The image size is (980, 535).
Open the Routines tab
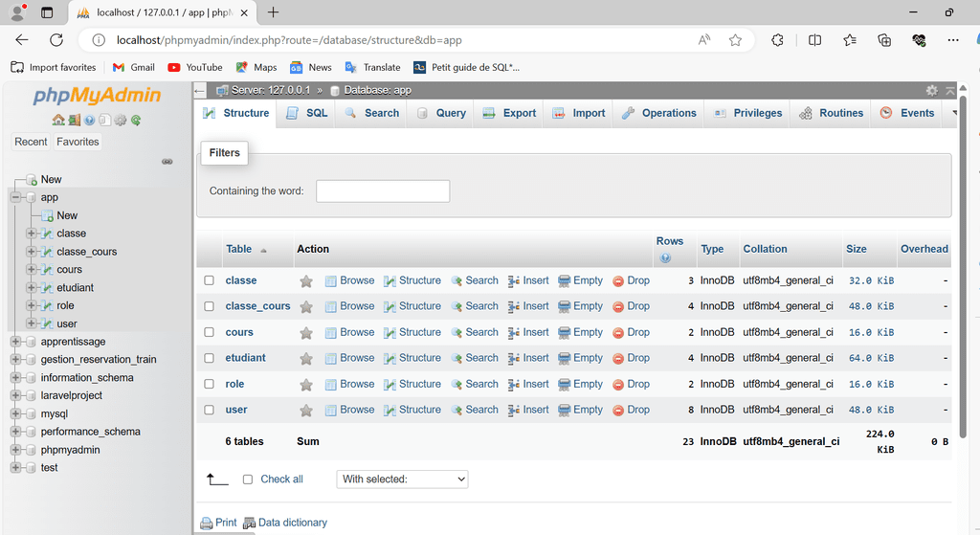[832, 113]
